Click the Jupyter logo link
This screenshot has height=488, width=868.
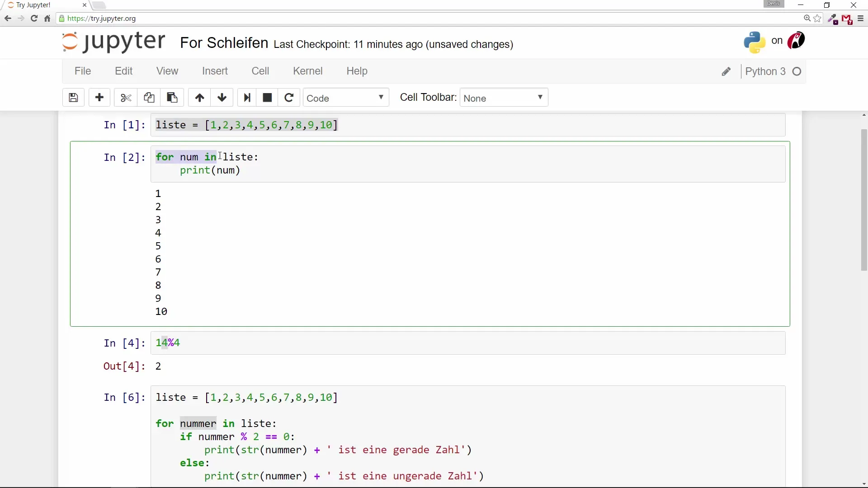pos(113,42)
